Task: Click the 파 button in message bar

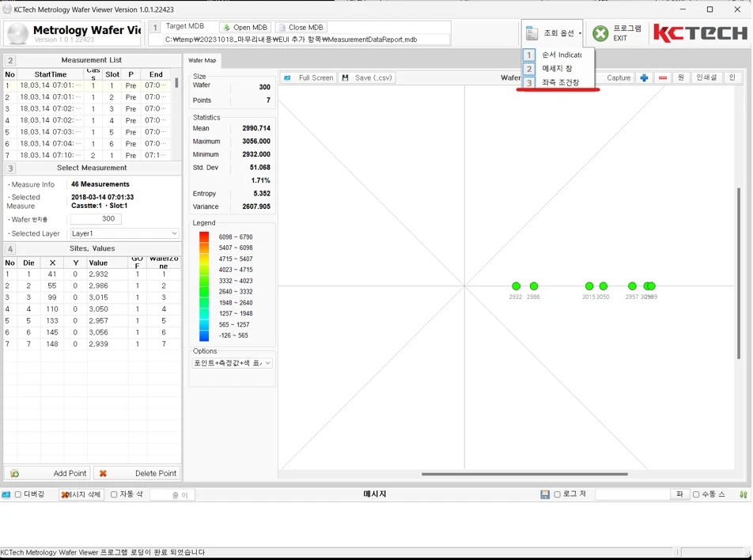Action: click(679, 494)
